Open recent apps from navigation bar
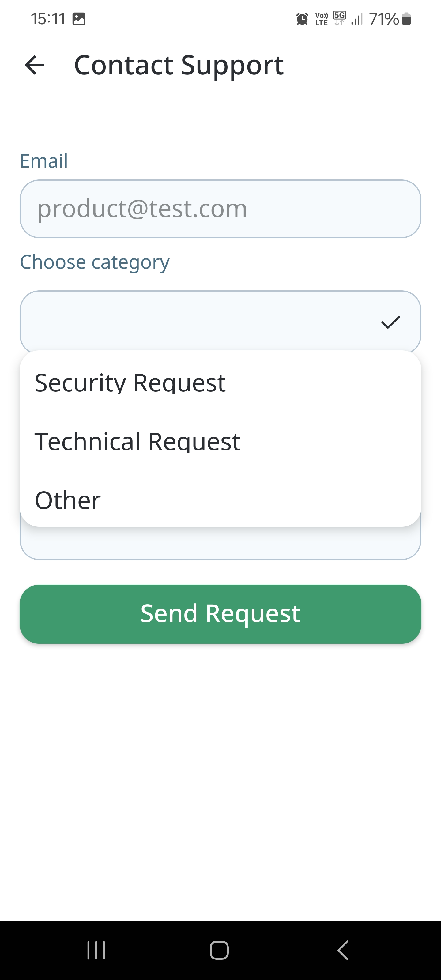Screen dimensions: 441x980 click(x=96, y=950)
